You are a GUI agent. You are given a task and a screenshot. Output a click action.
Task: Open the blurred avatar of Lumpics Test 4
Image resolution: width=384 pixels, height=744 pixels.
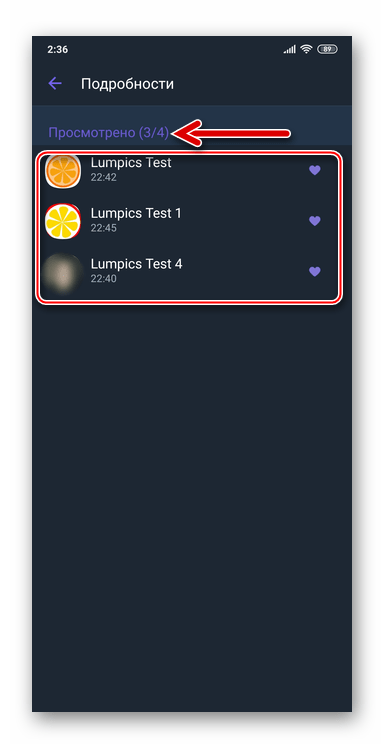tap(62, 272)
